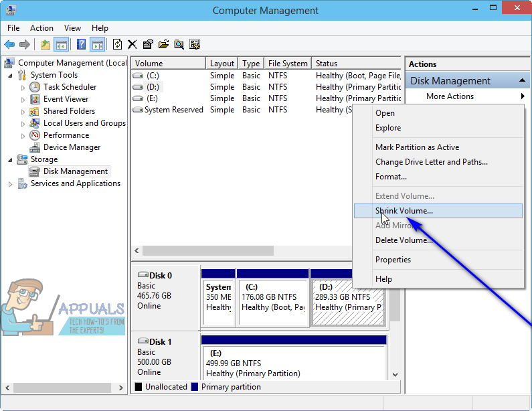The width and height of the screenshot is (532, 411).
Task: Toggle the Show/Hide Action Pane button
Action: pyautogui.click(x=97, y=45)
